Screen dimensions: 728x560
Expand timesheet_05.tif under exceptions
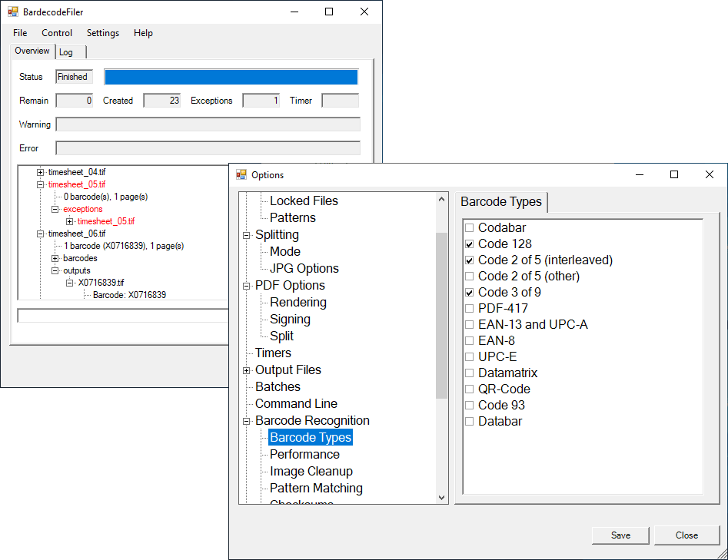69,221
